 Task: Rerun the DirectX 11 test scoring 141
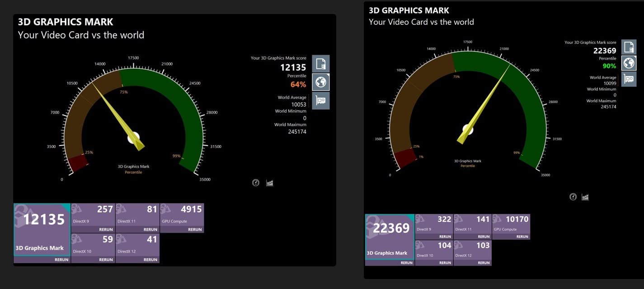[x=484, y=237]
